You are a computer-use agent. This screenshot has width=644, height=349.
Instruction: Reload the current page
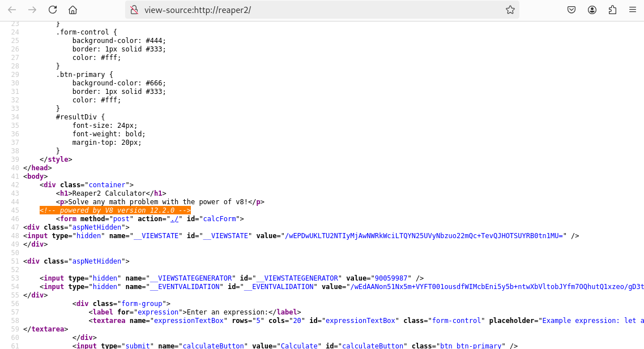[x=53, y=10]
